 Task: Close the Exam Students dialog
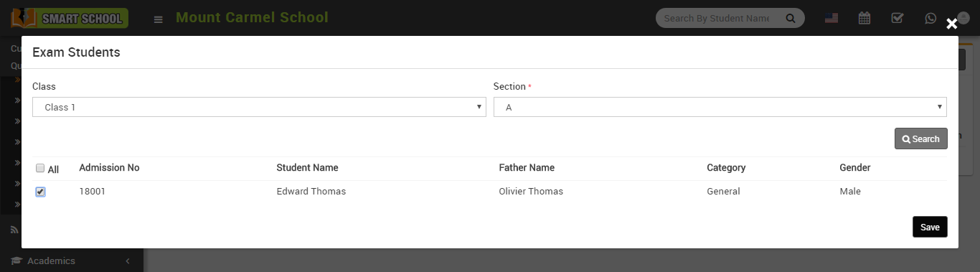point(951,24)
